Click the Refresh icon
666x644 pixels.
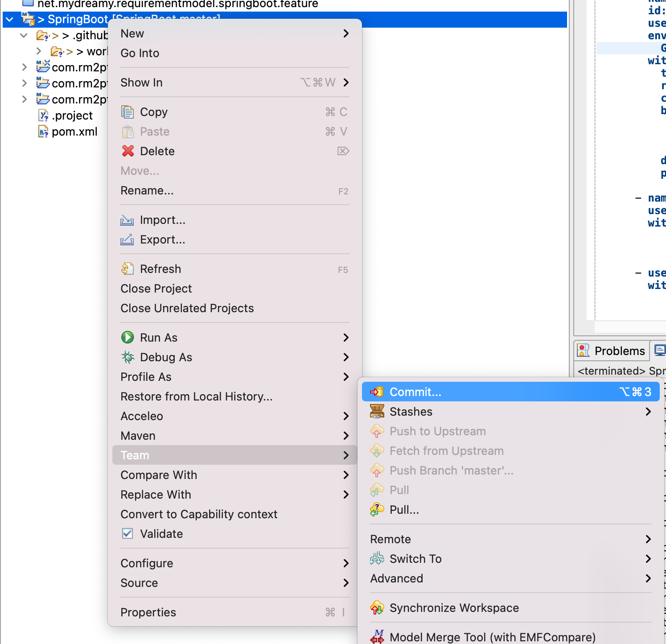127,269
